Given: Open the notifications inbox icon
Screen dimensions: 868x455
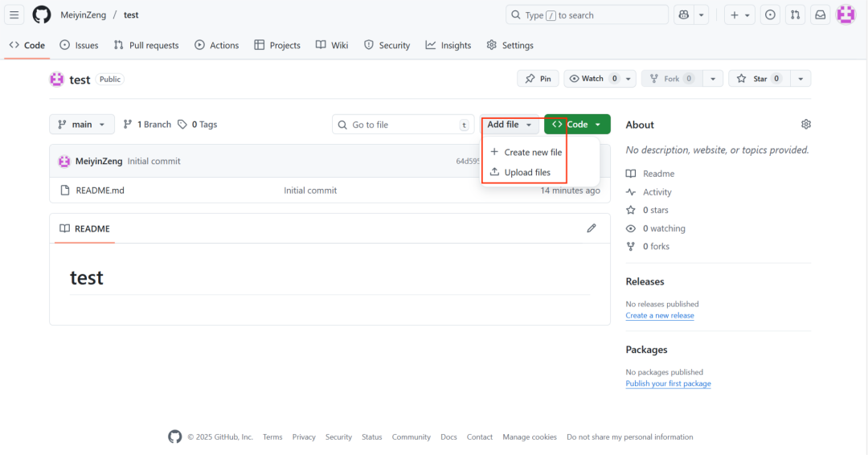Looking at the screenshot, I should click(x=821, y=15).
